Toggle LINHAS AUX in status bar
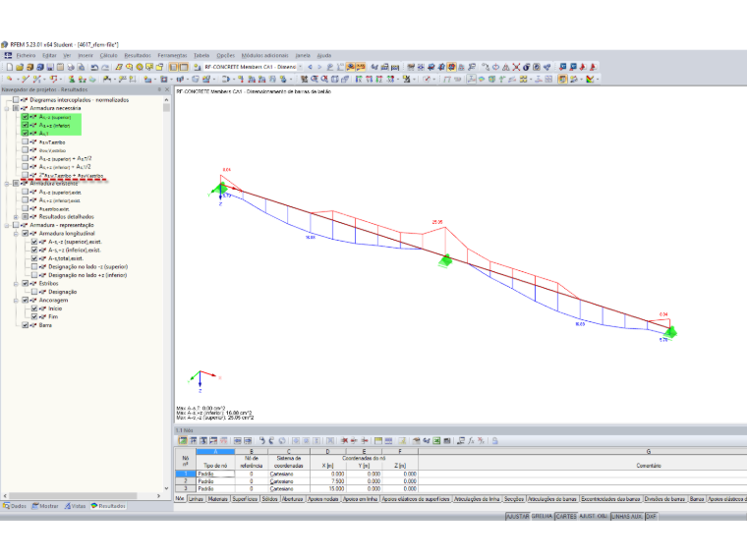Viewport: 747px width, 560px height. 627,516
